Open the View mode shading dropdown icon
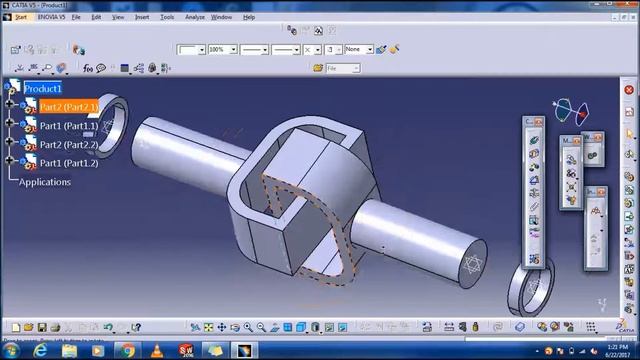Screen dimensions: 640x360 [316, 327]
